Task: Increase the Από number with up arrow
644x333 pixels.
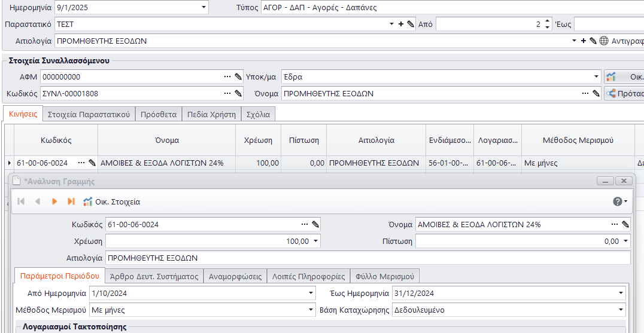Action: pos(547,21)
